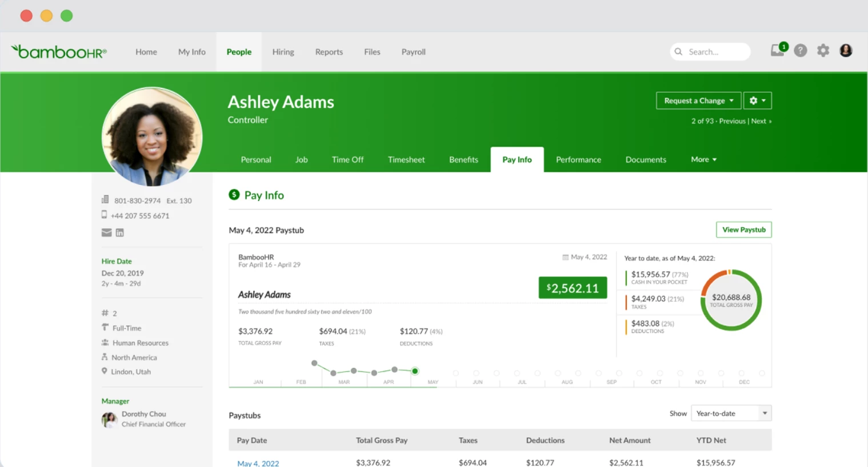Viewport: 868px width, 467px height.
Task: Open the Payroll menu
Action: click(x=414, y=52)
